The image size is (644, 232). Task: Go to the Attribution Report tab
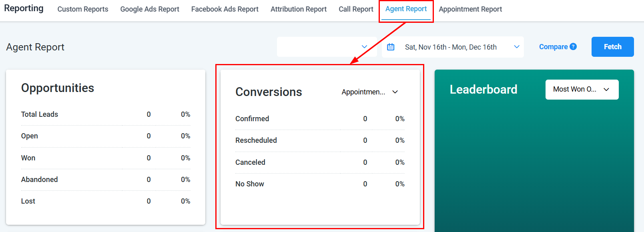tap(299, 9)
